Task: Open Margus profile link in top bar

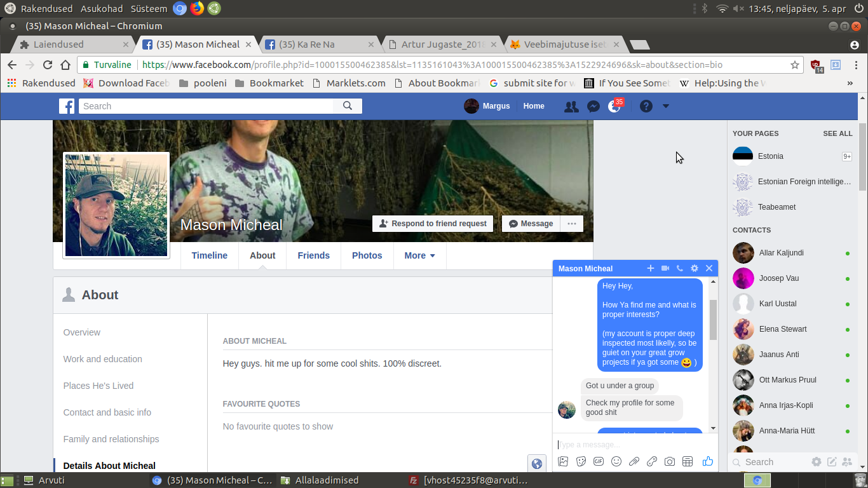Action: pyautogui.click(x=487, y=106)
